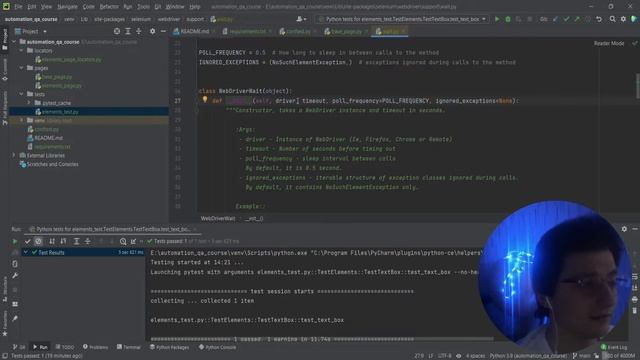This screenshot has height=360, width=640.
Task: Click wrench icon in Run panel sidebar
Action: click(15, 276)
